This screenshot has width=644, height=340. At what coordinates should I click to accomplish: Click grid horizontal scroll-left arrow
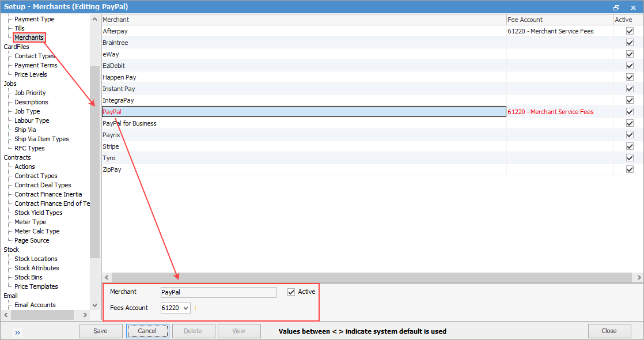(107, 278)
